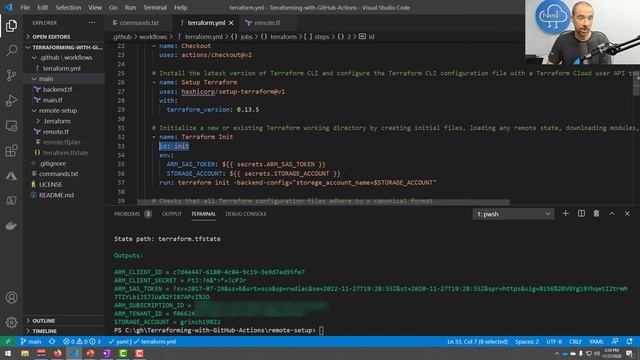The image size is (640, 360).
Task: Change encoding via UTF-8 status item
Action: pyautogui.click(x=554, y=341)
